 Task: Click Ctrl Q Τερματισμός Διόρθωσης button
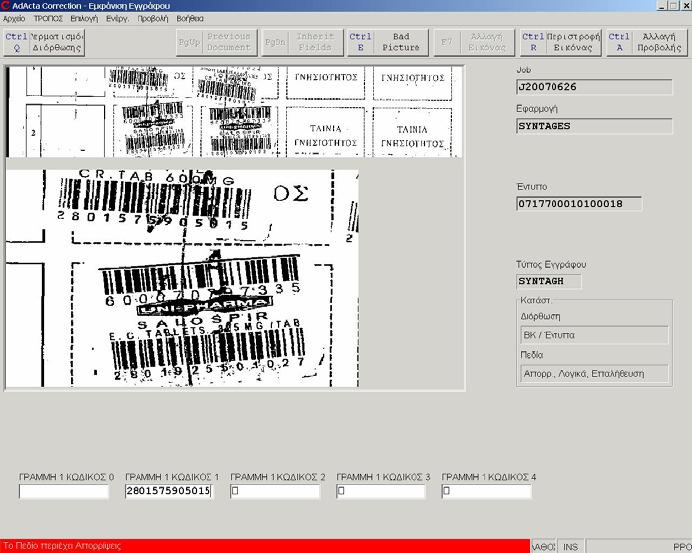(44, 42)
